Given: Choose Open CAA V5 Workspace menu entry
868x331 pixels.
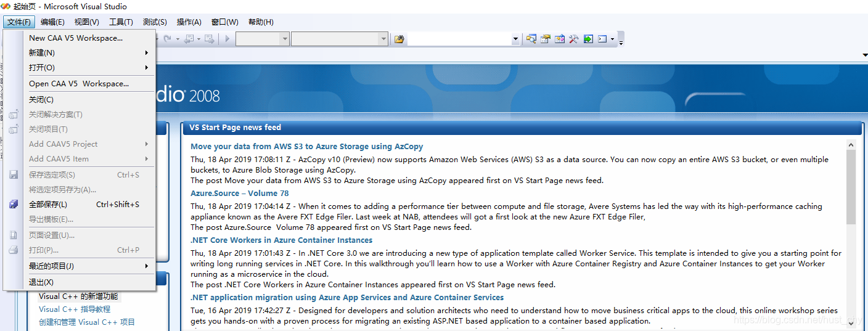Looking at the screenshot, I should pyautogui.click(x=79, y=84).
